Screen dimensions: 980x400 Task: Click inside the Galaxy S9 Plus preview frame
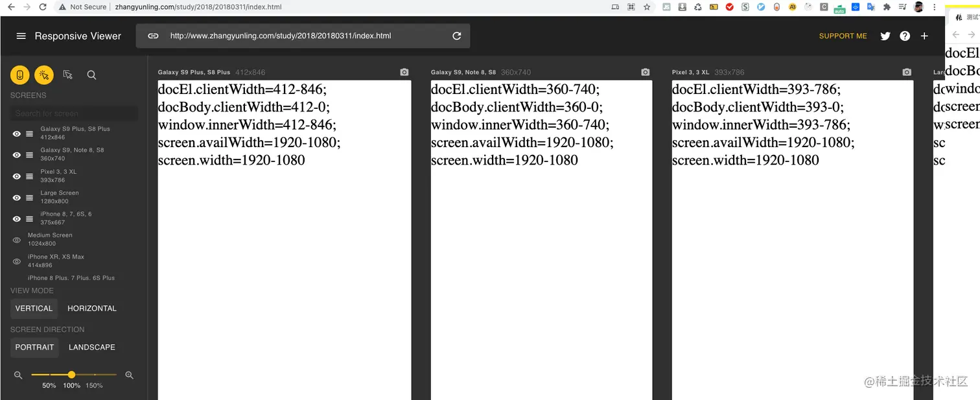point(285,240)
